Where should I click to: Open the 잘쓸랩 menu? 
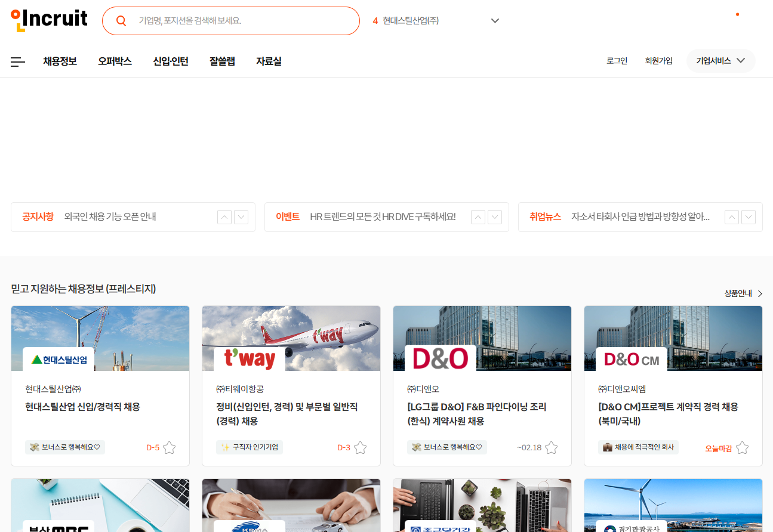coord(222,61)
